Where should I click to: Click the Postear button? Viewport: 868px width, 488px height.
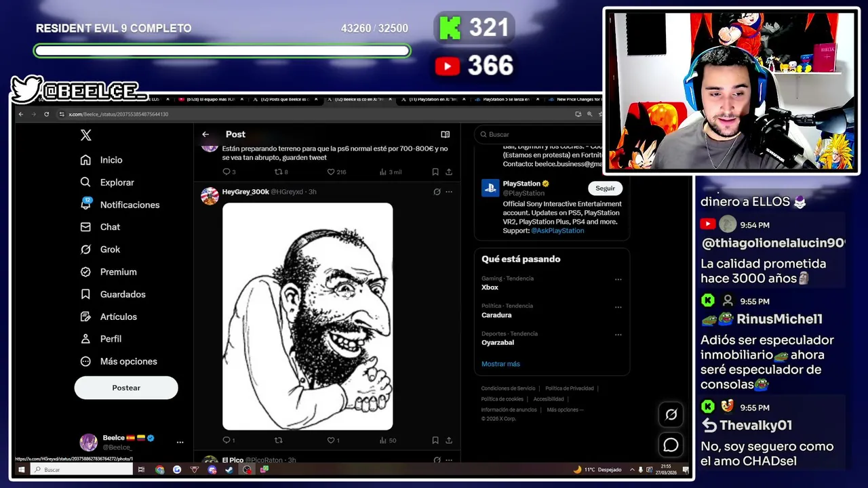[x=126, y=388]
